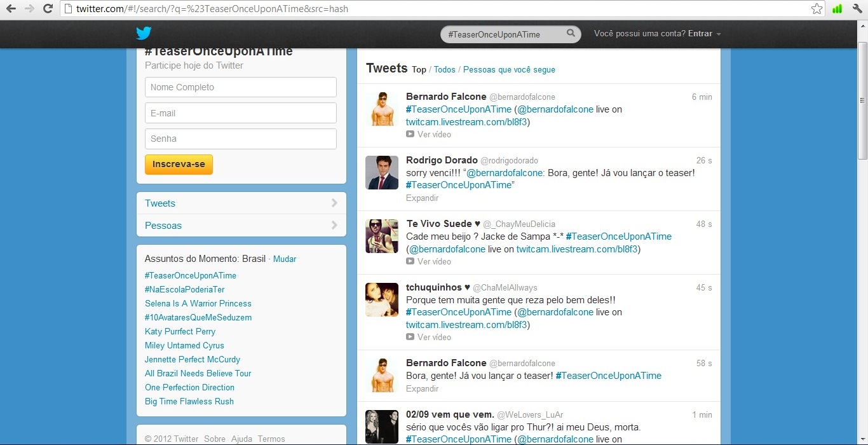
Task: Select the Top tweets tab
Action: pos(419,70)
